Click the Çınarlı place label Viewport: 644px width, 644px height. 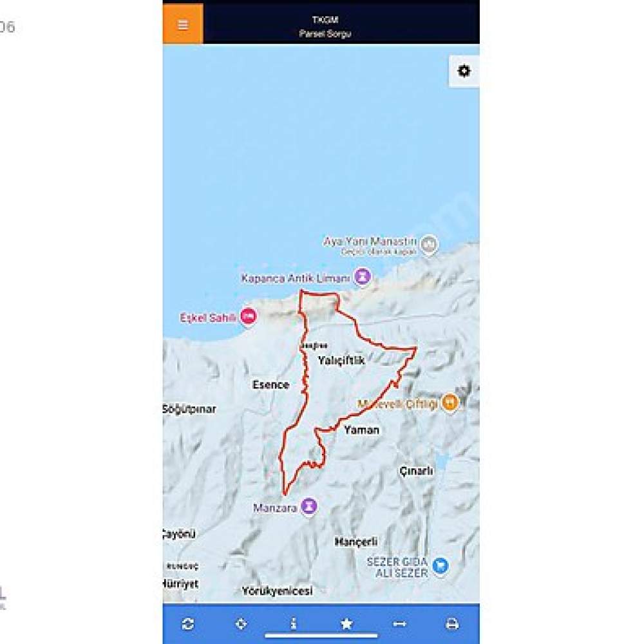pyautogui.click(x=416, y=471)
